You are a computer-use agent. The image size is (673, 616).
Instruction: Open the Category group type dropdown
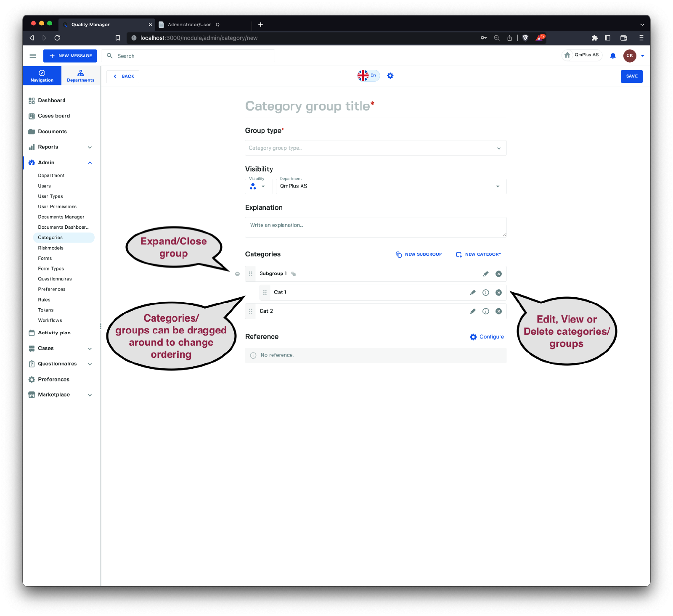[375, 148]
